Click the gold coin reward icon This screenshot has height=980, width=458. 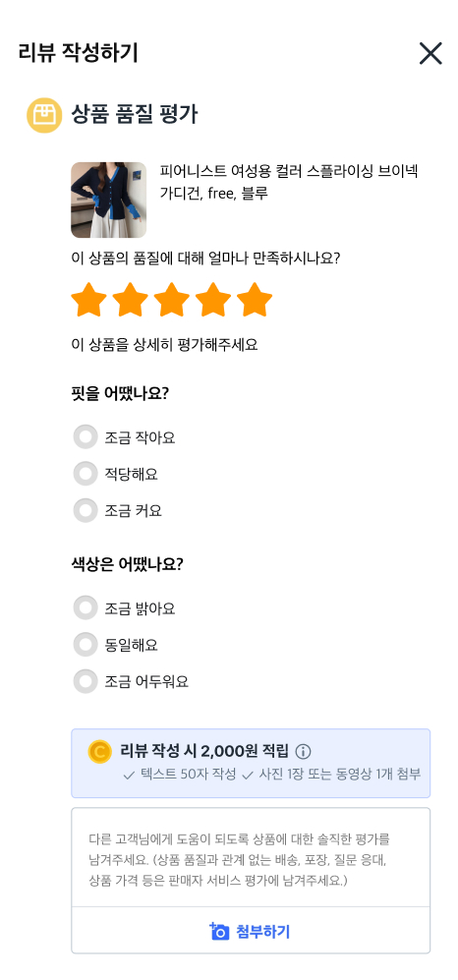pyautogui.click(x=100, y=751)
